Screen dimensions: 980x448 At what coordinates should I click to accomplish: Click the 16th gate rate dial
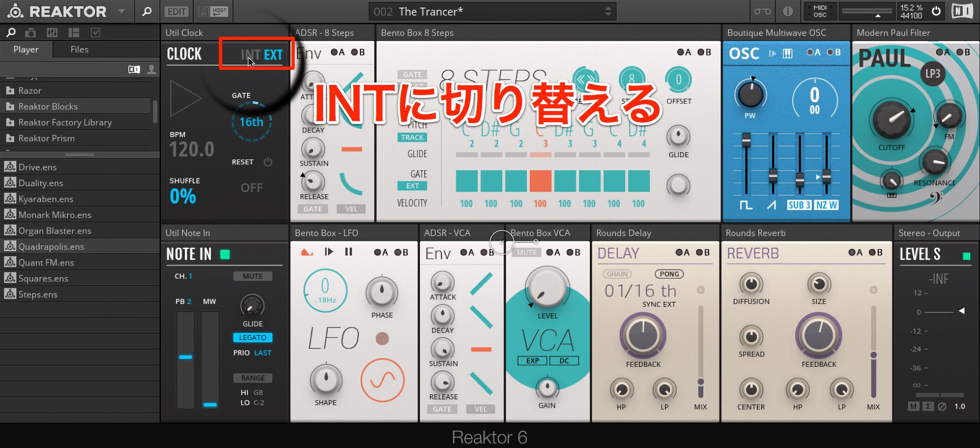coord(252,122)
